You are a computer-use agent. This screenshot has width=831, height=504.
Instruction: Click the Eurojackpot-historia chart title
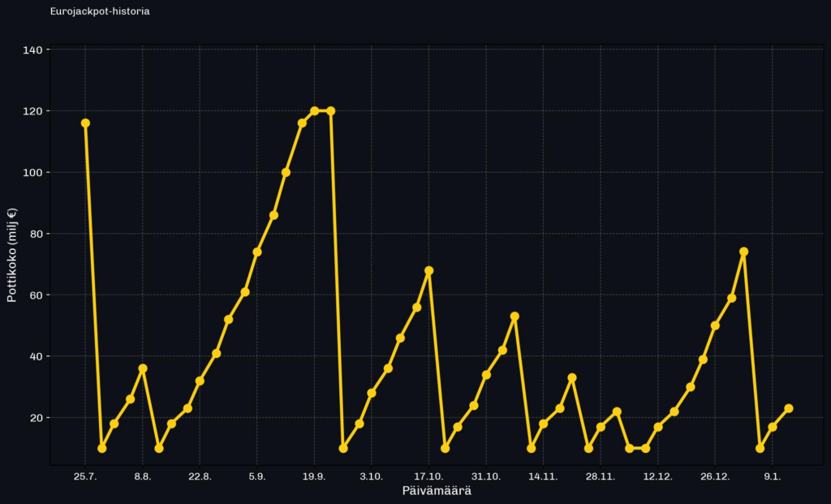click(100, 12)
